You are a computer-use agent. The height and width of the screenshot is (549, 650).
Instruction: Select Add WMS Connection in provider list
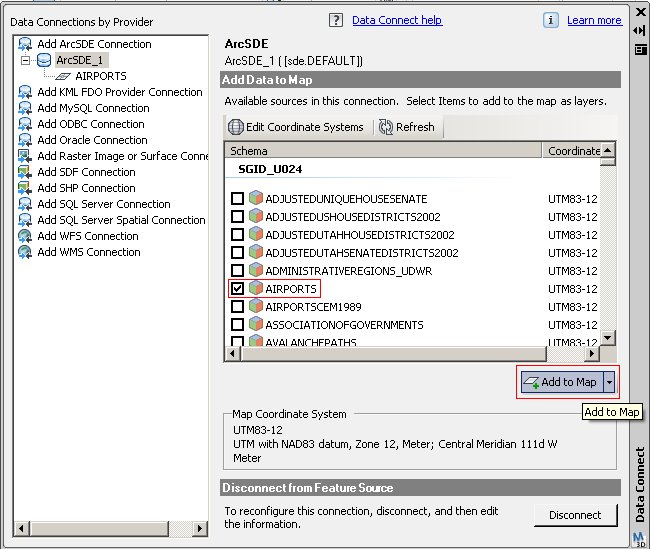(x=89, y=252)
